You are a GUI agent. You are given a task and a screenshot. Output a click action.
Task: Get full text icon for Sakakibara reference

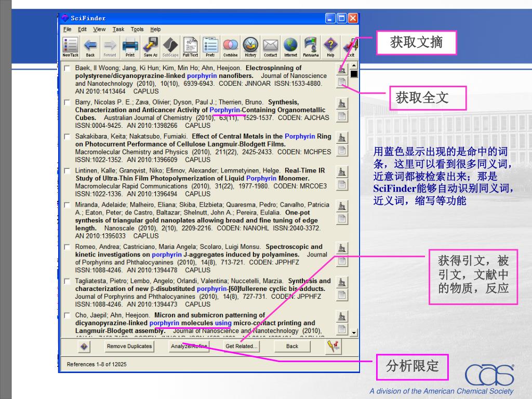pyautogui.click(x=342, y=151)
